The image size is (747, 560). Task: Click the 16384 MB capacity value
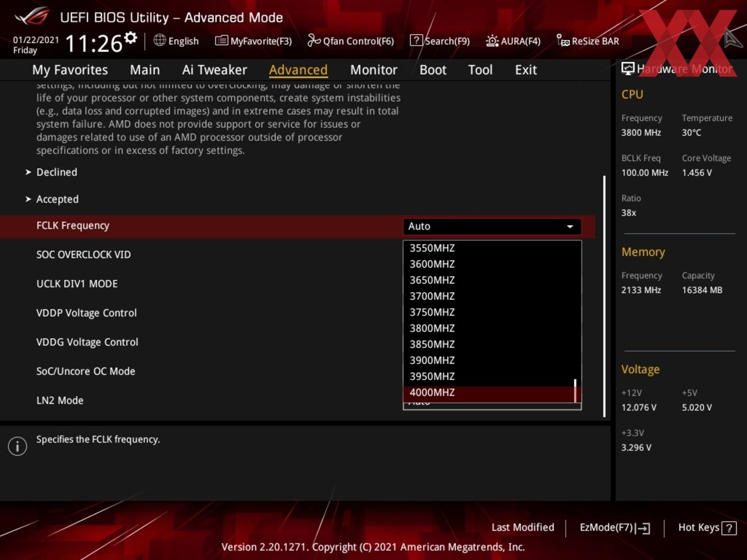tap(702, 290)
